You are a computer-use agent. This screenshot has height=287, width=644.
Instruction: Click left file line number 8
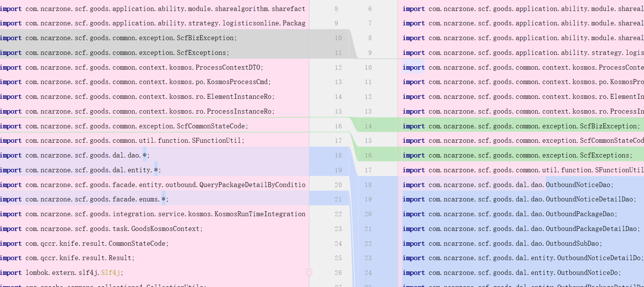336,9
